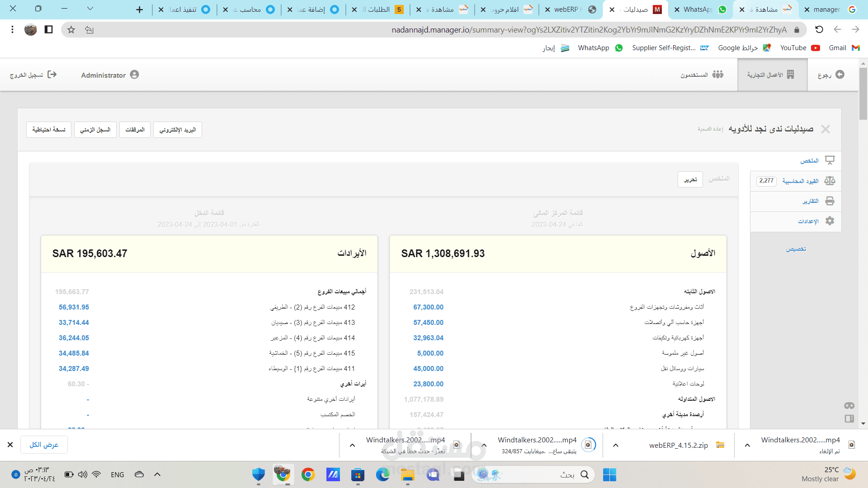
Task: Open Reports (التقارير) printer icon
Action: [x=830, y=201]
